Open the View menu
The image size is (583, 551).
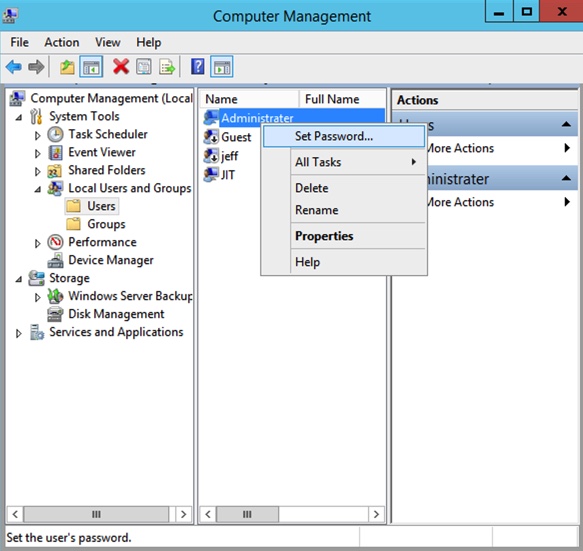pyautogui.click(x=107, y=42)
